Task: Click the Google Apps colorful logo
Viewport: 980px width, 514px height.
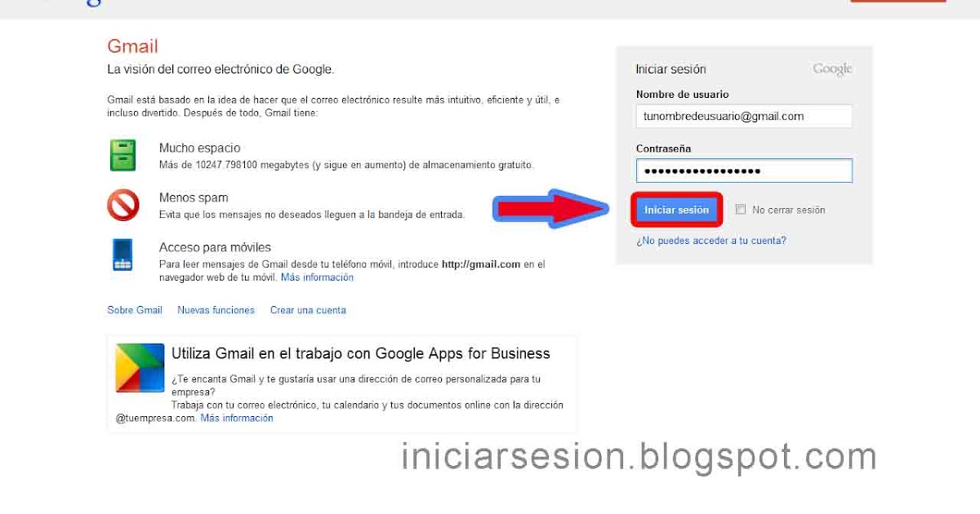Action: [140, 368]
